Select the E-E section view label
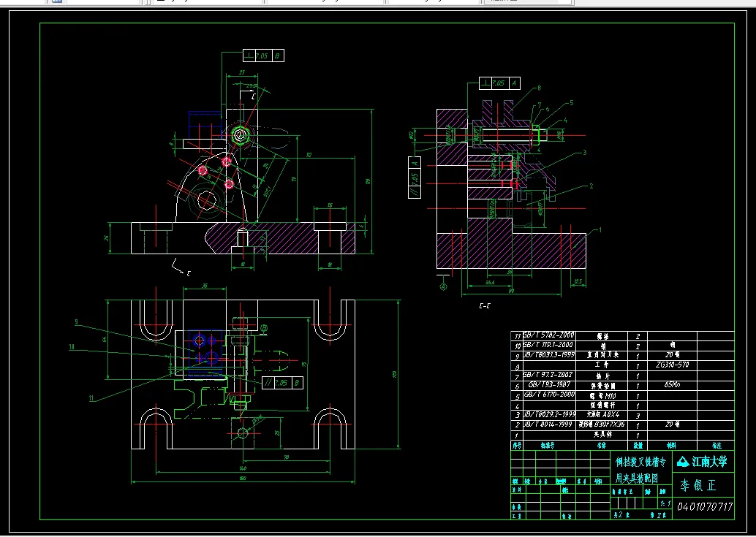Screen dimensions: 756x537 [x=485, y=306]
